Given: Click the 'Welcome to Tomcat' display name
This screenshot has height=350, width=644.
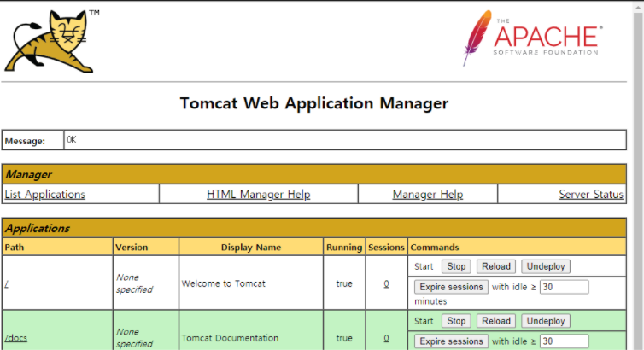Looking at the screenshot, I should click(224, 283).
